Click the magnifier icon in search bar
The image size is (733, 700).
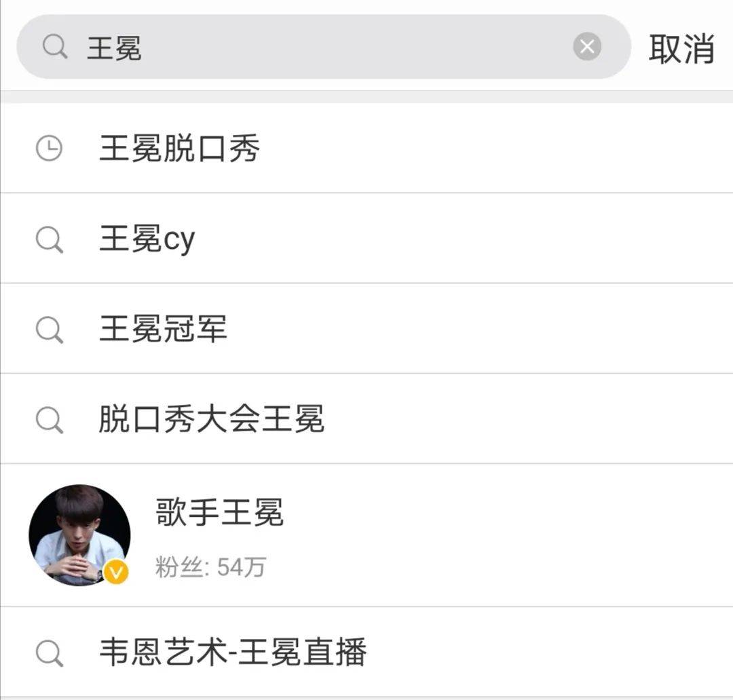pos(55,47)
